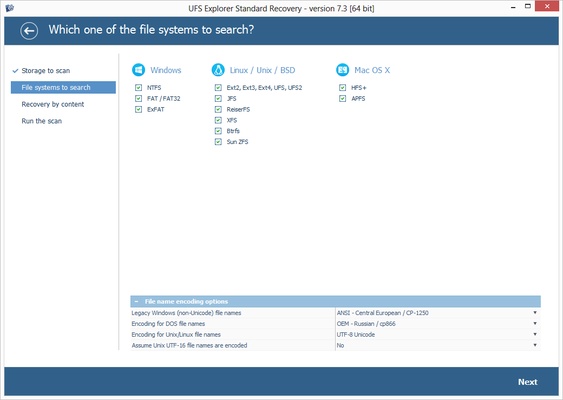This screenshot has height=400, width=563.
Task: Toggle the FAT / FAT32 checkbox
Action: point(139,98)
